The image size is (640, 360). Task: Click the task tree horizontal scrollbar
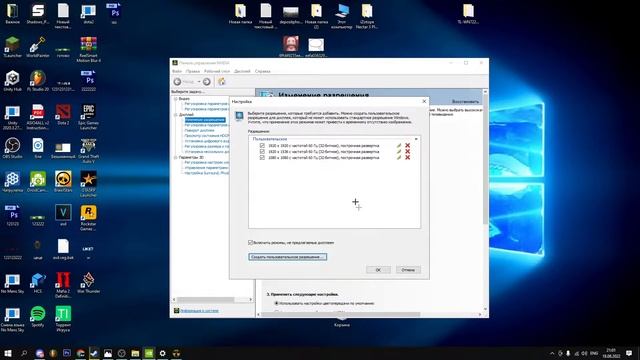coord(205,300)
